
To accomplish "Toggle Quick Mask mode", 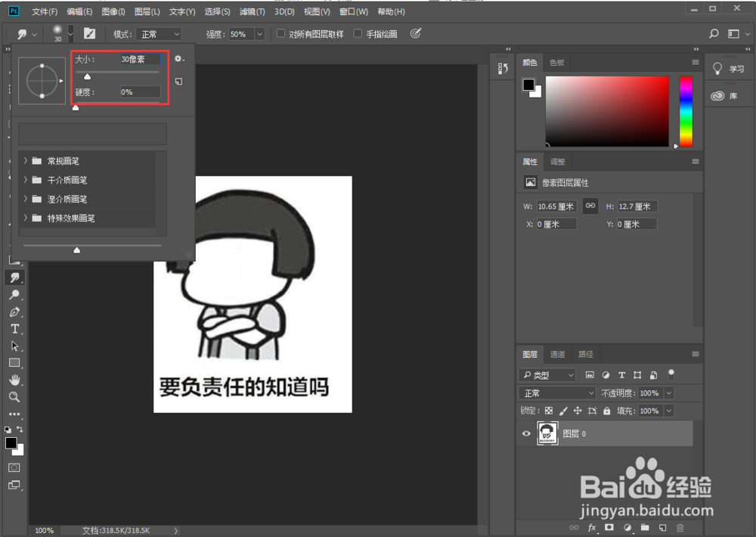I will point(14,467).
